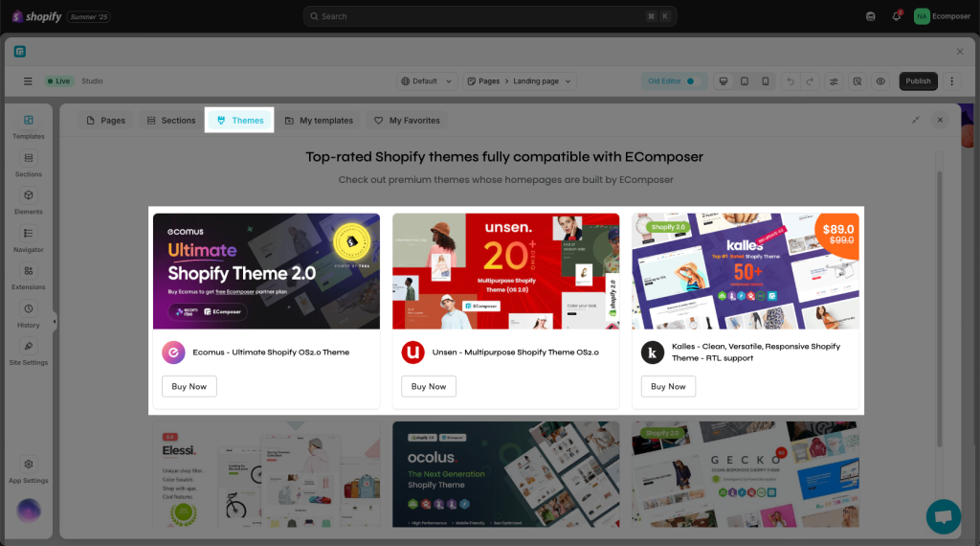Click the Shopify inbox icon in top bar
The height and width of the screenshot is (546, 980).
pyautogui.click(x=871, y=16)
